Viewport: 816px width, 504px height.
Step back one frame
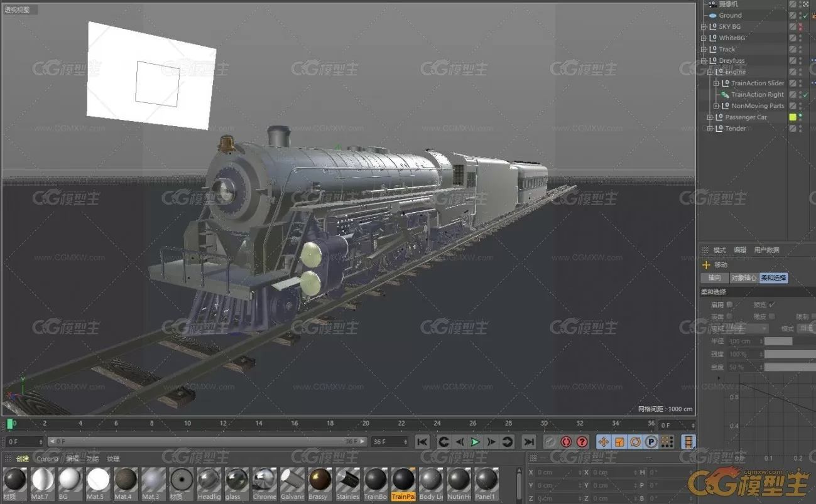coord(460,442)
